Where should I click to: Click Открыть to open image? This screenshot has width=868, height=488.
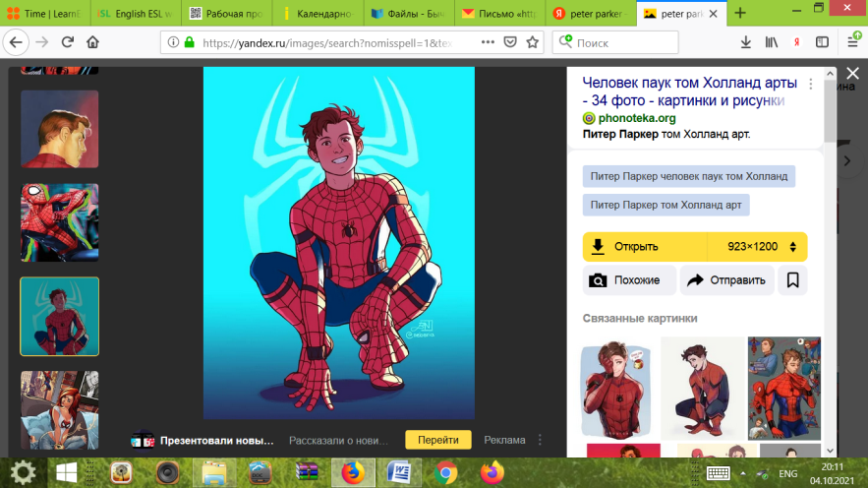tap(645, 247)
